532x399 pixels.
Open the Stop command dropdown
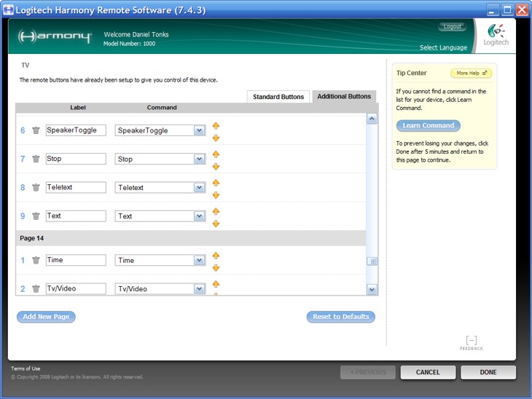pos(200,159)
